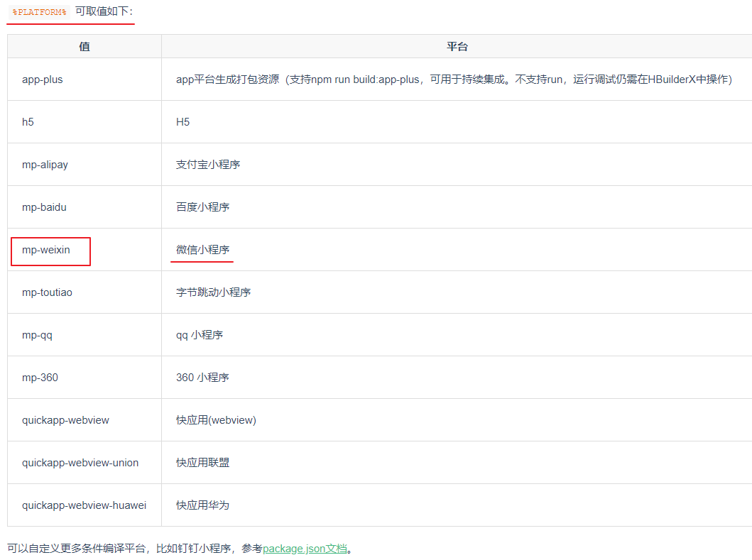Click the mp-baidu value cell
The image size is (752, 560).
[85, 207]
